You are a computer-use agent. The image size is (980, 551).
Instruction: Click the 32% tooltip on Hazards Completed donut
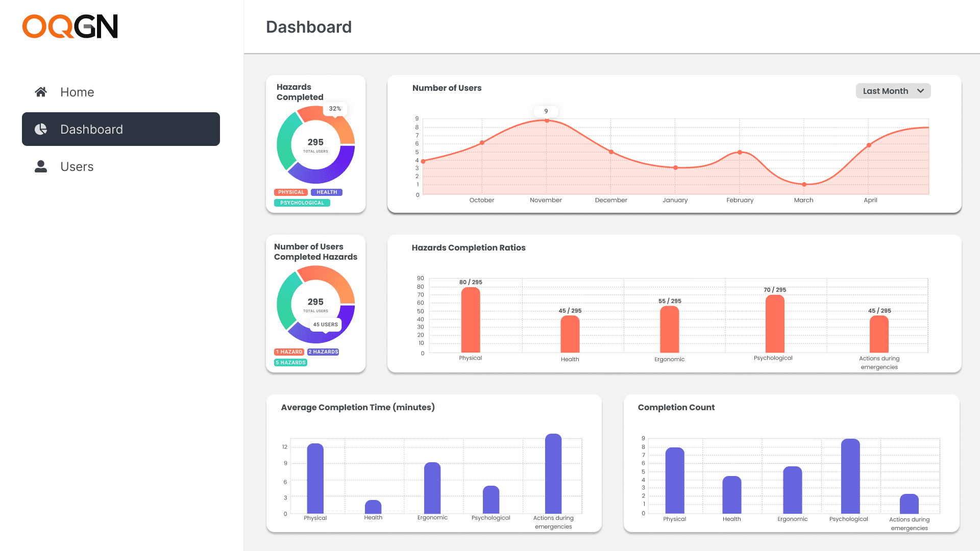[x=335, y=109]
